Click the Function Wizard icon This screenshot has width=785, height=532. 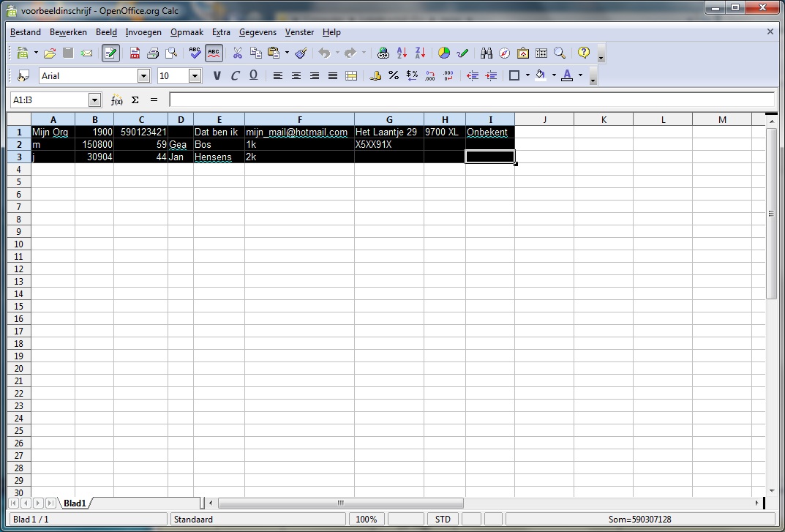(x=116, y=100)
